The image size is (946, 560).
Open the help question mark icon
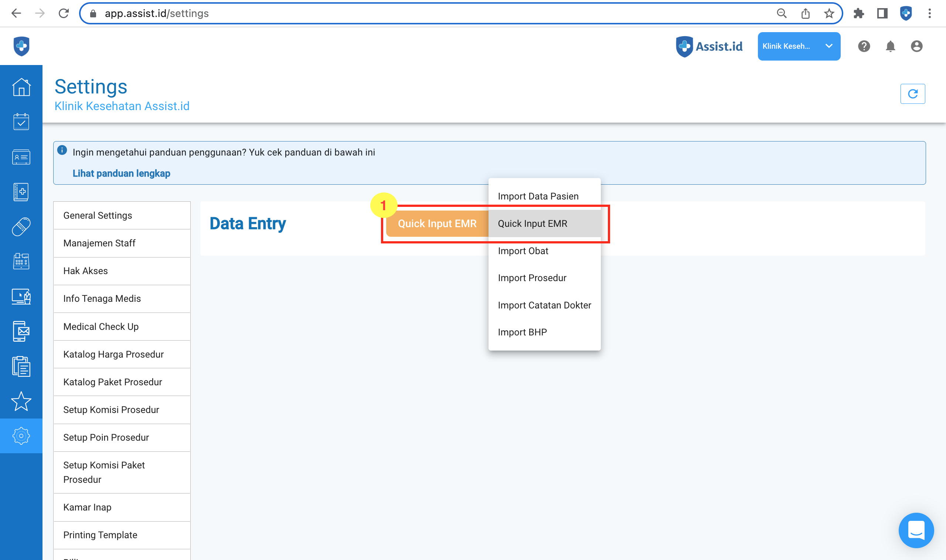[864, 46]
